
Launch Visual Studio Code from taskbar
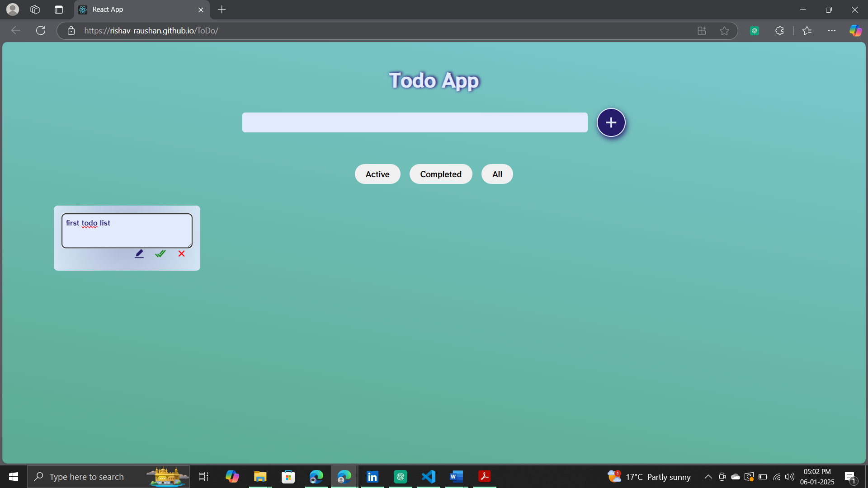coord(428,477)
